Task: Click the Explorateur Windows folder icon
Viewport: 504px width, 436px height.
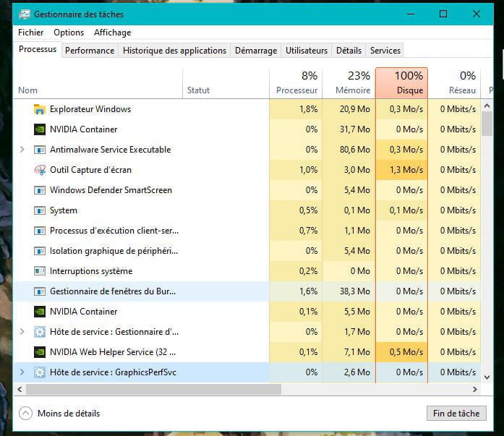Action: click(x=40, y=109)
